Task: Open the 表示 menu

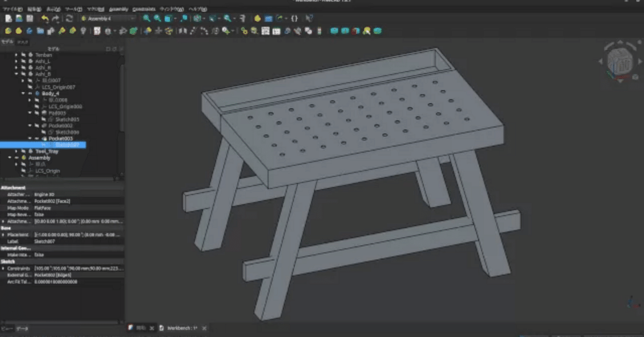Action: click(53, 10)
